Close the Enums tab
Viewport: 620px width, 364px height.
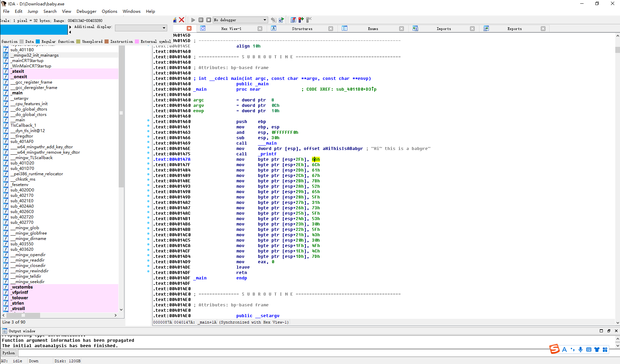[x=402, y=29]
